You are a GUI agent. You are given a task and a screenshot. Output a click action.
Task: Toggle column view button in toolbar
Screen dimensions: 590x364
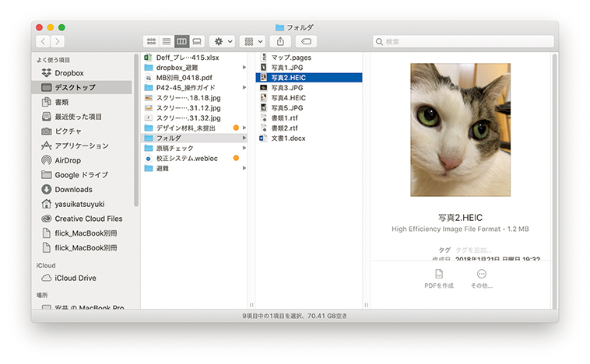click(x=181, y=41)
